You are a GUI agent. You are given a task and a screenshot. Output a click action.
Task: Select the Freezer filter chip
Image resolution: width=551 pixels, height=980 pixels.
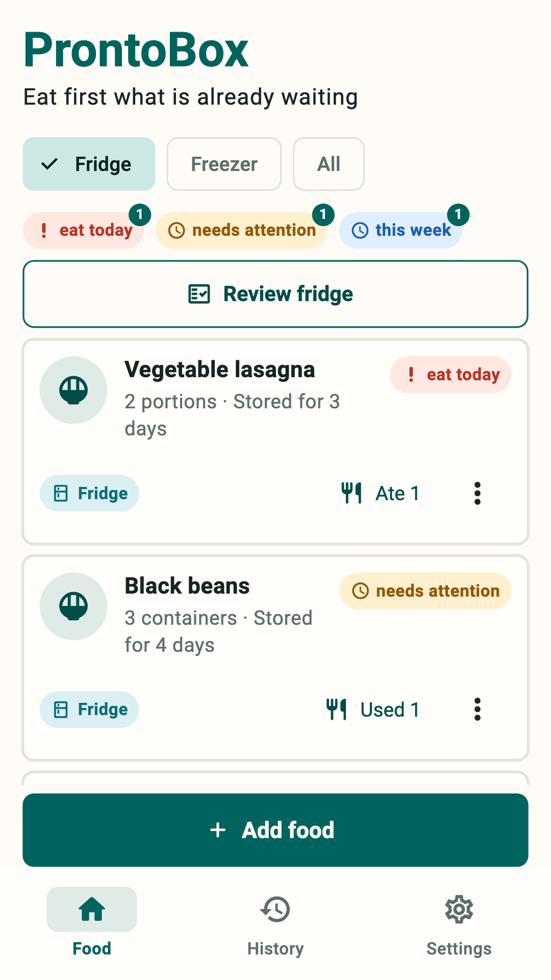(x=224, y=164)
